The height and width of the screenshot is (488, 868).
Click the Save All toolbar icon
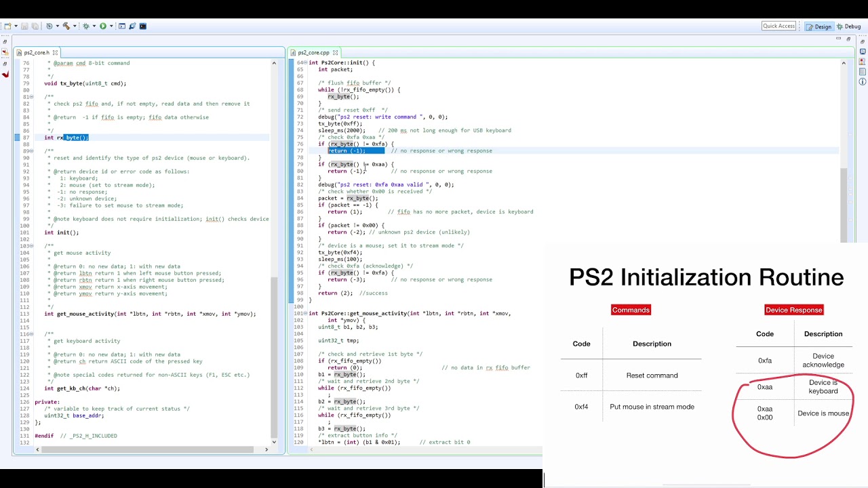tap(35, 26)
